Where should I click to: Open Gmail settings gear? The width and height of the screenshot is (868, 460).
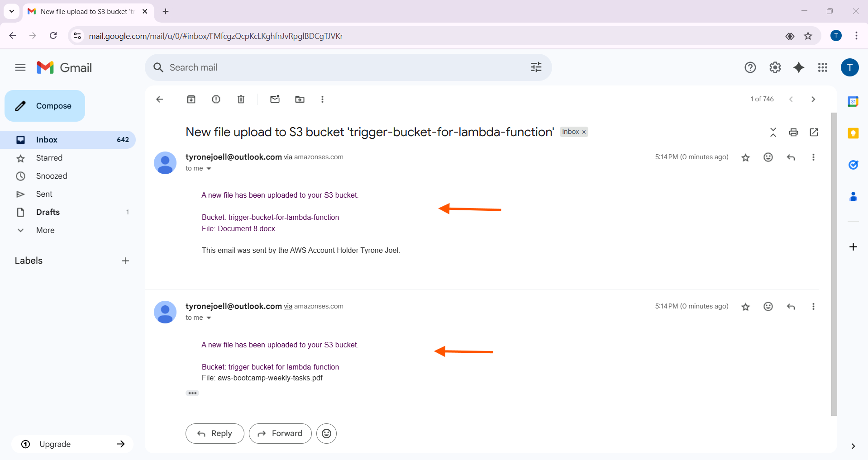pos(775,67)
